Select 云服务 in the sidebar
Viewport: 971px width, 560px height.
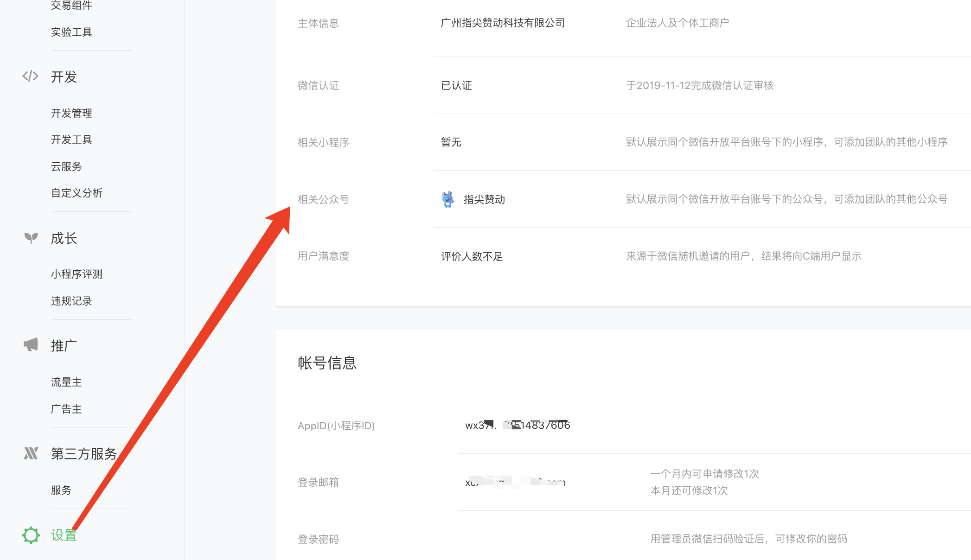pyautogui.click(x=66, y=166)
